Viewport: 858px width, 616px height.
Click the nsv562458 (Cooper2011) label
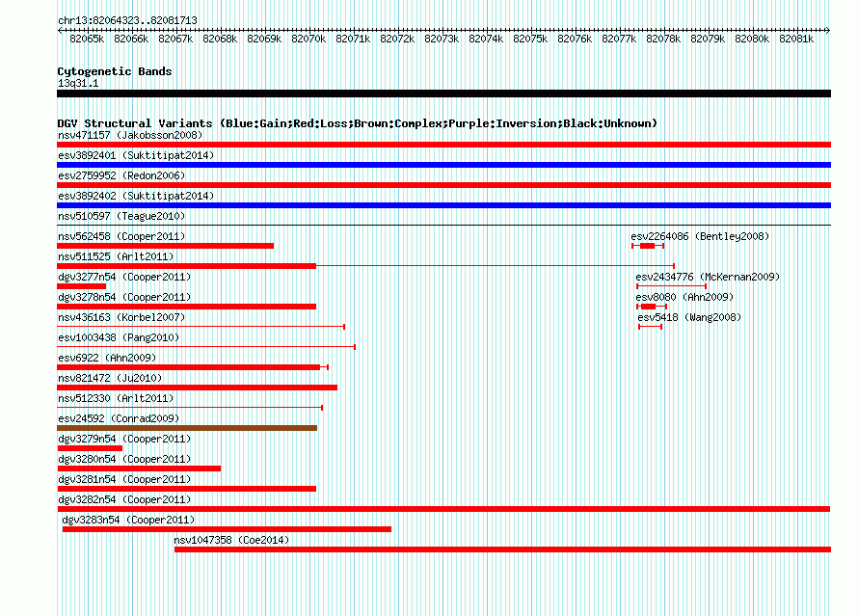(121, 236)
